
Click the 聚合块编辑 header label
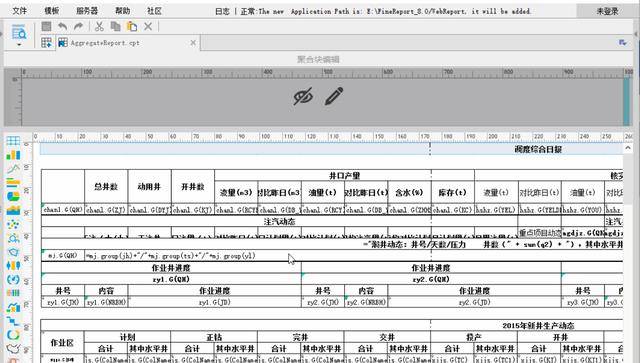(x=318, y=60)
